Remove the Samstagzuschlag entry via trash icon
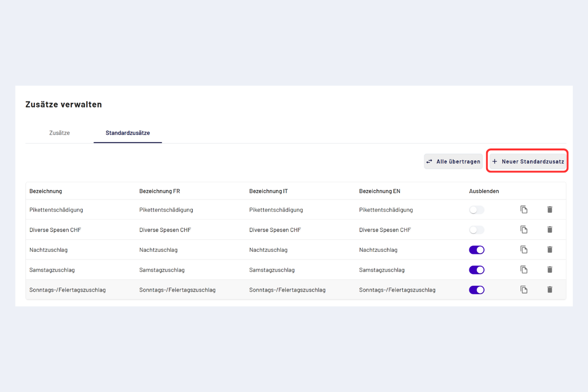The width and height of the screenshot is (588, 392). tap(549, 269)
